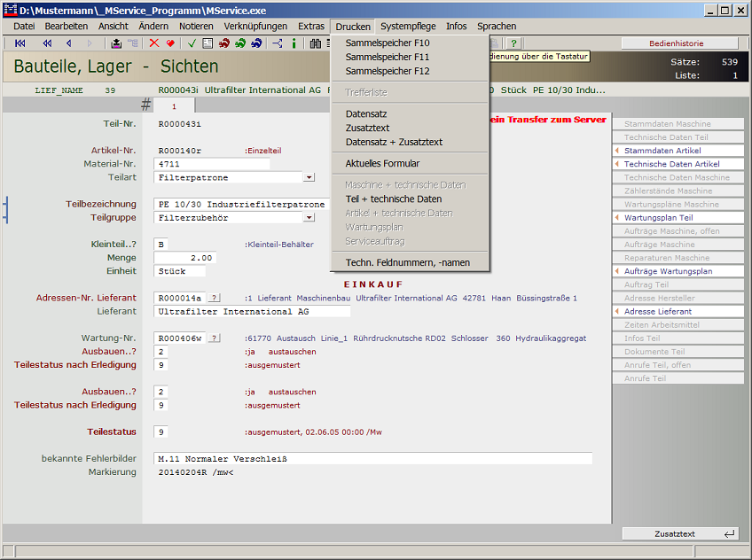Click the green checkmark confirm icon

[192, 43]
